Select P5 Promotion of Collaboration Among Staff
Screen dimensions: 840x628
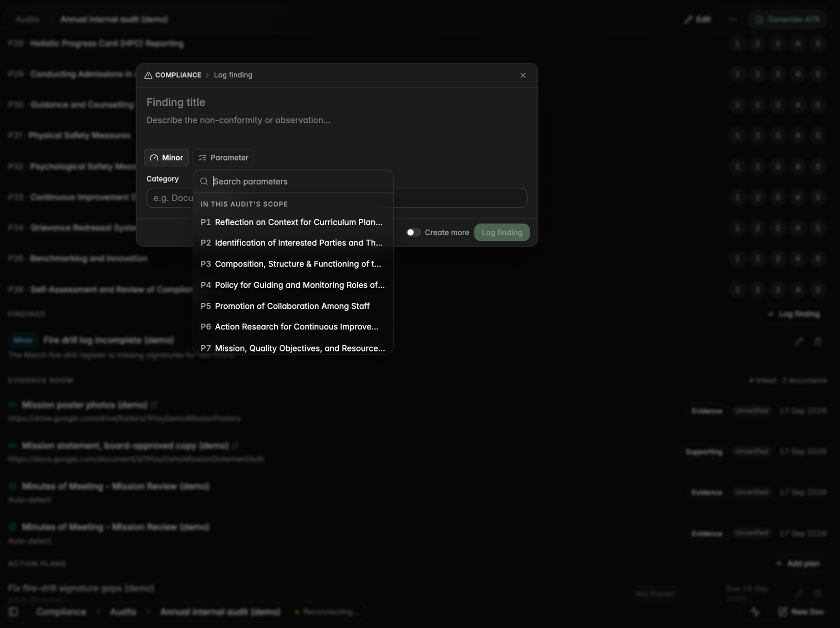point(293,306)
